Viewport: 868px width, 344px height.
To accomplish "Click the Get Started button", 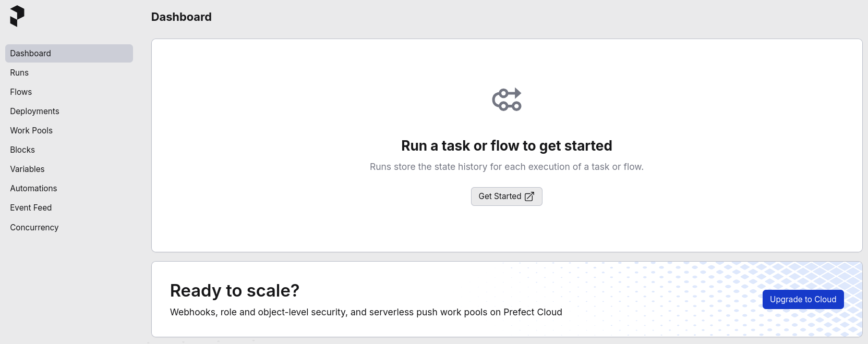I will tap(507, 196).
